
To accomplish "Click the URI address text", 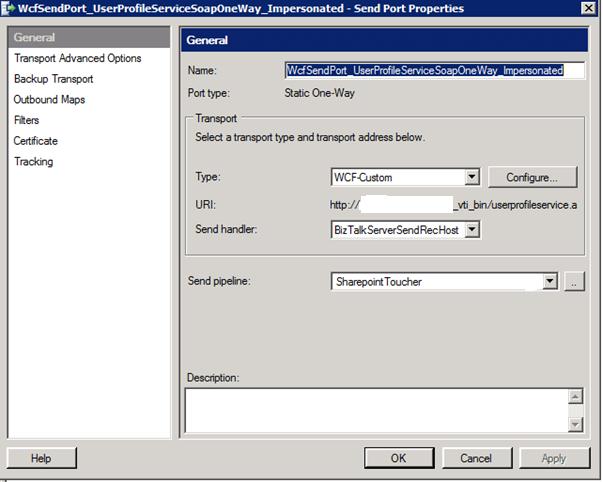I will 453,205.
